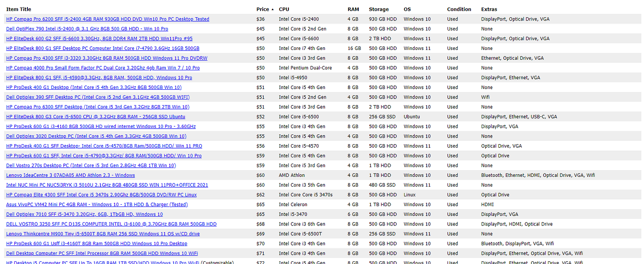This screenshot has height=264, width=644.
Task: Open HP Compaq Elite 4300 SFF Linux listing
Action: 101,195
